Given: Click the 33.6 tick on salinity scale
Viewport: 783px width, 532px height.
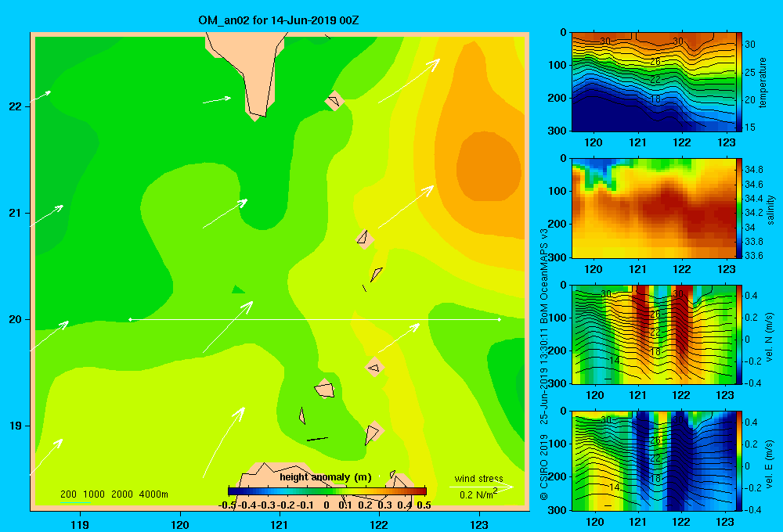Looking at the screenshot, I should pyautogui.click(x=753, y=256).
